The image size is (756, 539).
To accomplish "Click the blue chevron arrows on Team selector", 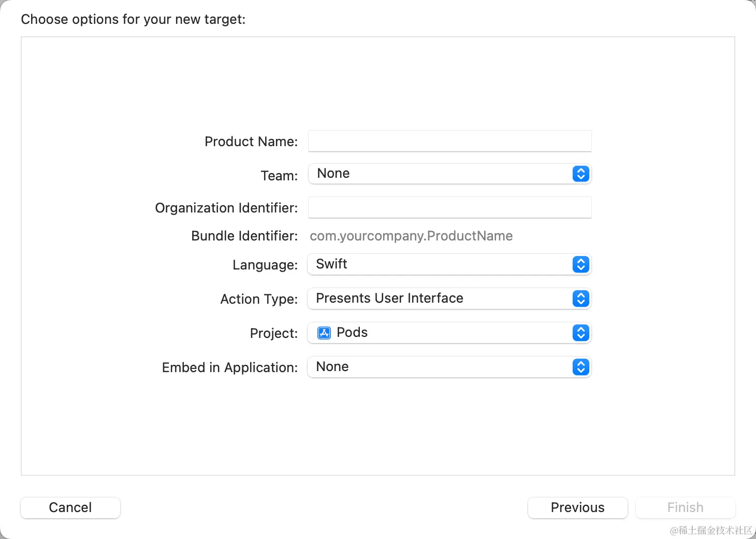I will [x=581, y=174].
